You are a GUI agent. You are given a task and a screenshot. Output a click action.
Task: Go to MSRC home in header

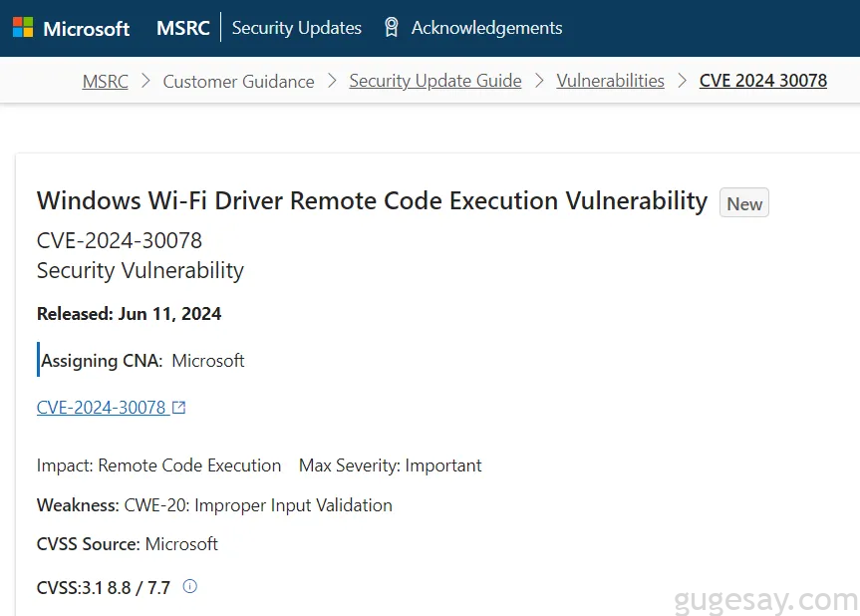[x=183, y=28]
